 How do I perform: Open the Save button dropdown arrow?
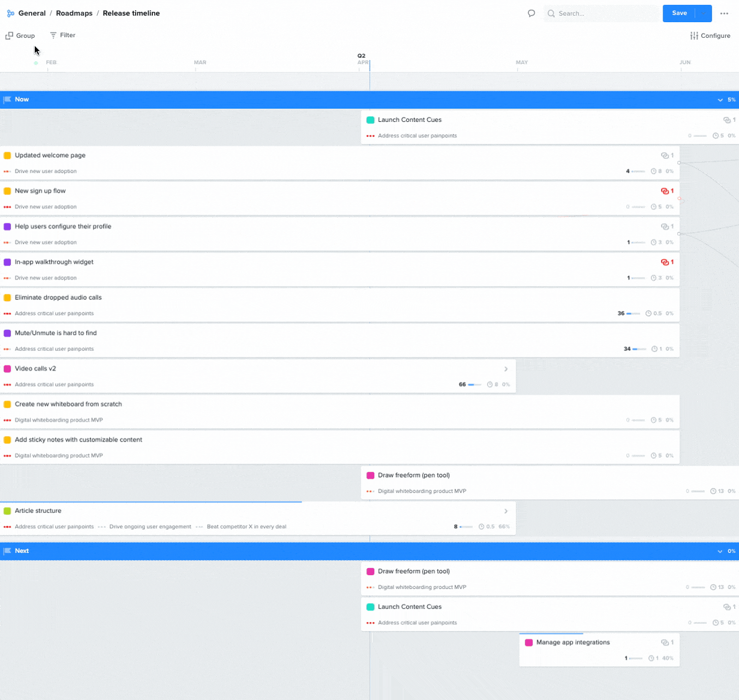pos(704,13)
